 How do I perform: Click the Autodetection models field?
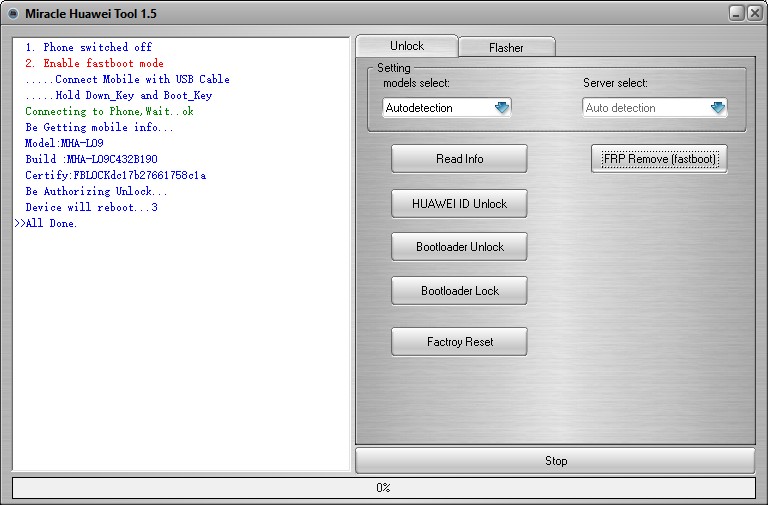446,108
